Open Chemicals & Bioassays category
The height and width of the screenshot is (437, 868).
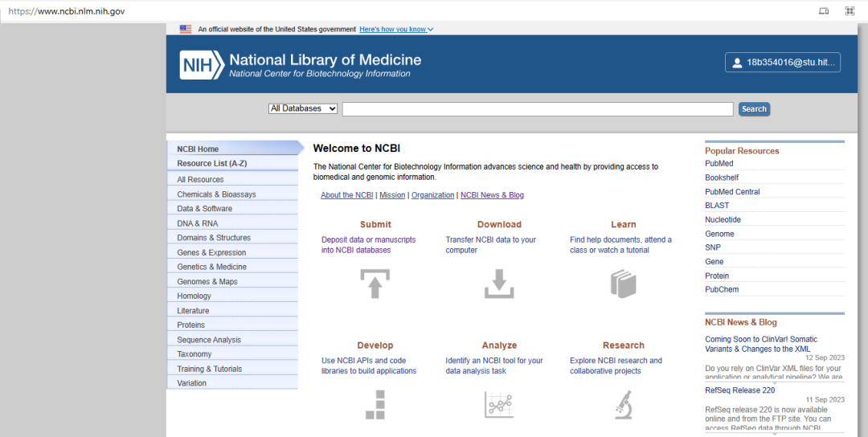coord(232,194)
